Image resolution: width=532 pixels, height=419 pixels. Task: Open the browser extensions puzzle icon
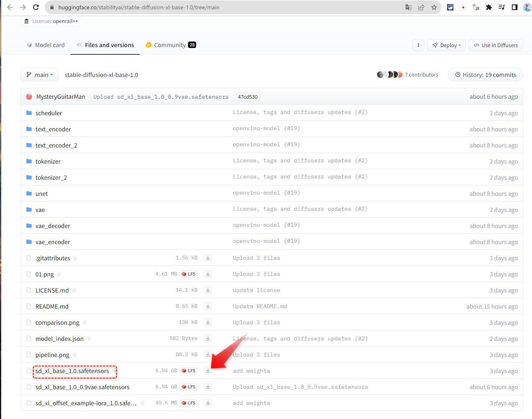click(x=489, y=7)
